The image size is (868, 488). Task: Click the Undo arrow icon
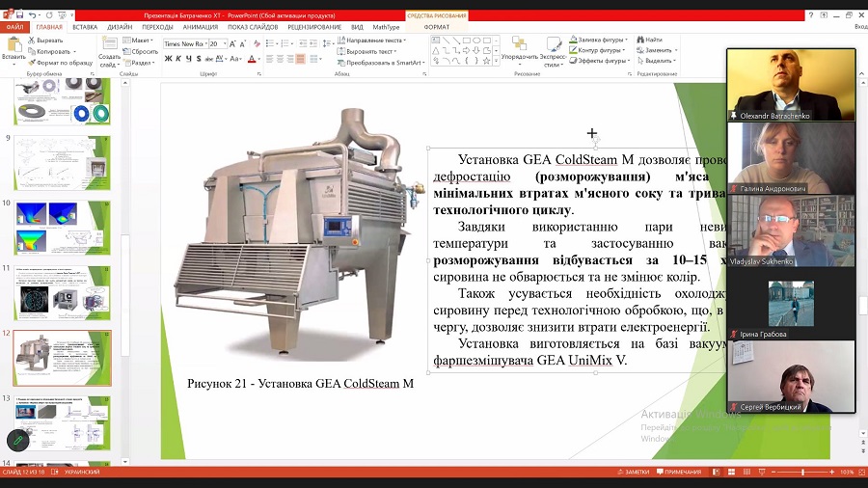coord(33,14)
